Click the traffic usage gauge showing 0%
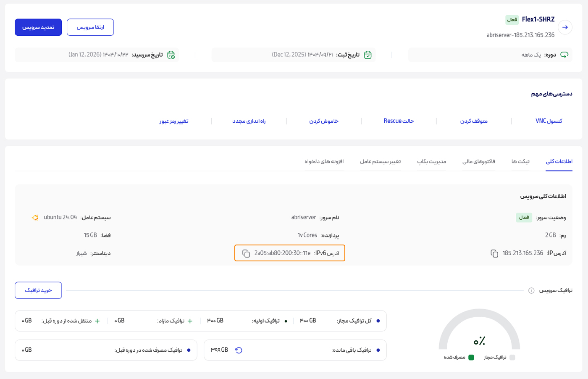Image resolution: width=588 pixels, height=379 pixels. [479, 332]
